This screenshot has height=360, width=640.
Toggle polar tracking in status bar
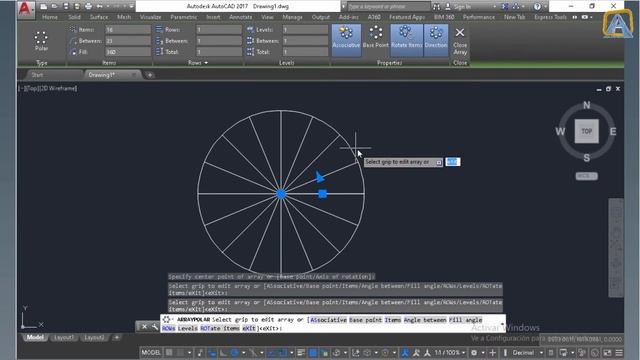click(x=235, y=353)
